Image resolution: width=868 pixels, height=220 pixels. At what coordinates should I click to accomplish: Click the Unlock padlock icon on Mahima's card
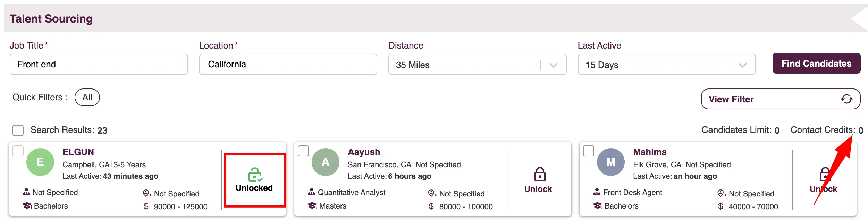point(824,175)
